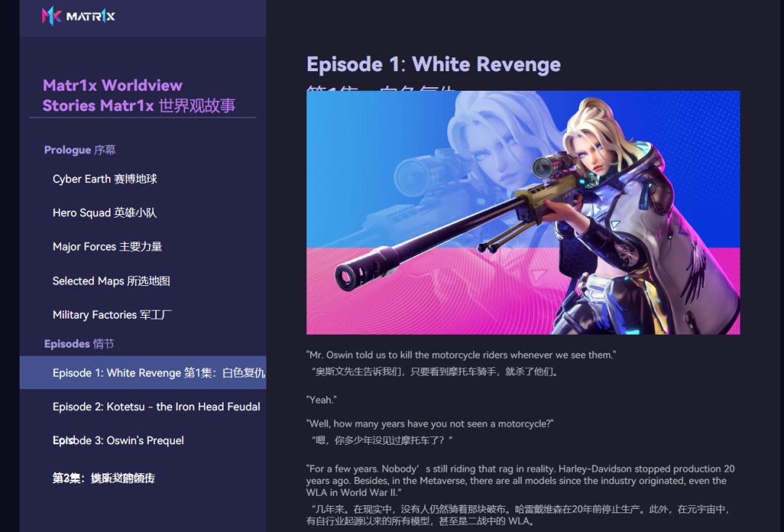The image size is (784, 532).
Task: Click the "Mr. Oswin told us" line
Action: 461,355
